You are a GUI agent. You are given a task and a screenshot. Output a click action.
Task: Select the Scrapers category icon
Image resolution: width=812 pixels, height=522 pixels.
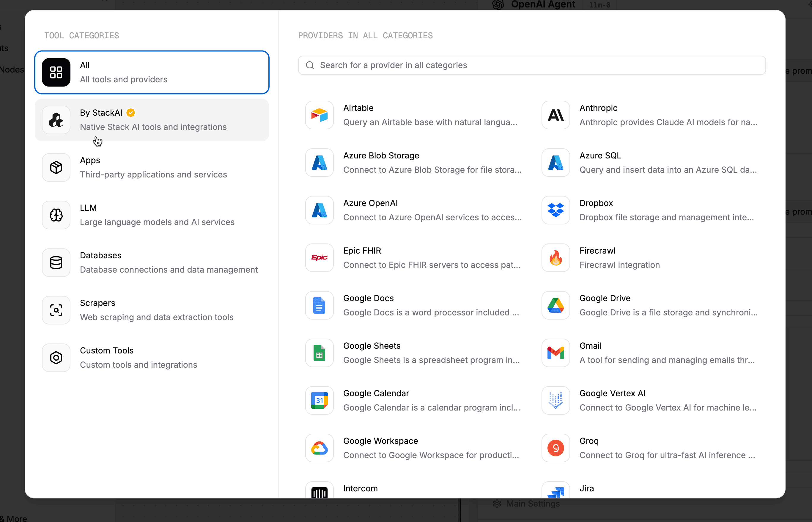[56, 310]
